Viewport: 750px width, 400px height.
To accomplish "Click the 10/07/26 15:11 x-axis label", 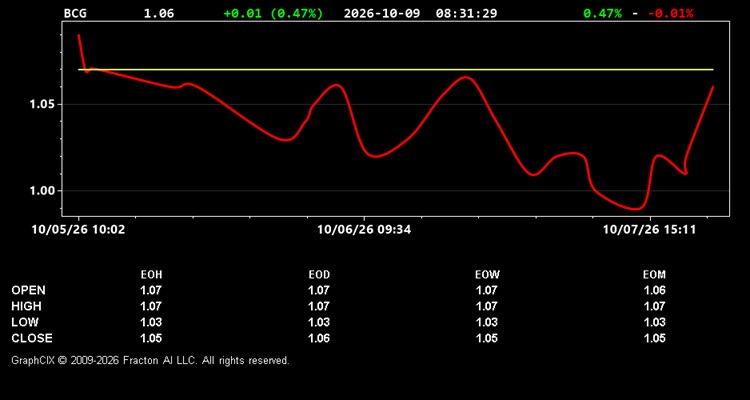I will point(650,230).
